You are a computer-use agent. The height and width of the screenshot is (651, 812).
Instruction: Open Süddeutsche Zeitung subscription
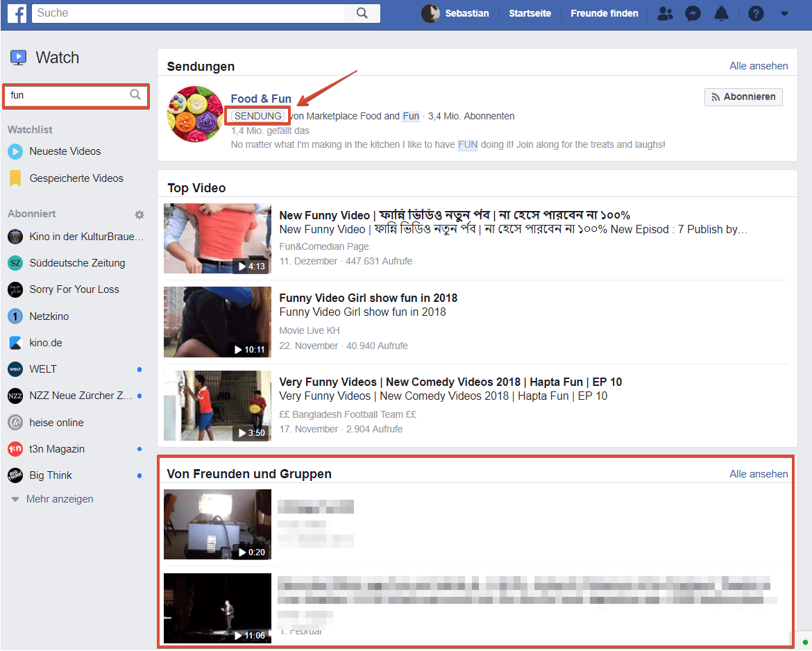tap(77, 263)
